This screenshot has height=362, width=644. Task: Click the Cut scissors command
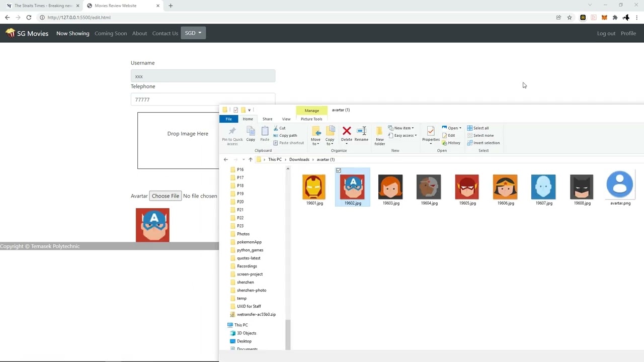coord(279,128)
